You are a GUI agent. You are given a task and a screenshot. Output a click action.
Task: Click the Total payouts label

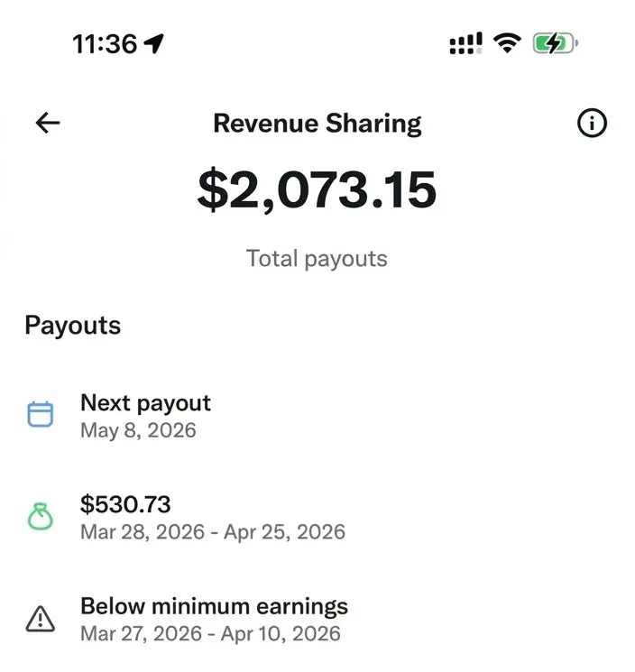coord(317,259)
